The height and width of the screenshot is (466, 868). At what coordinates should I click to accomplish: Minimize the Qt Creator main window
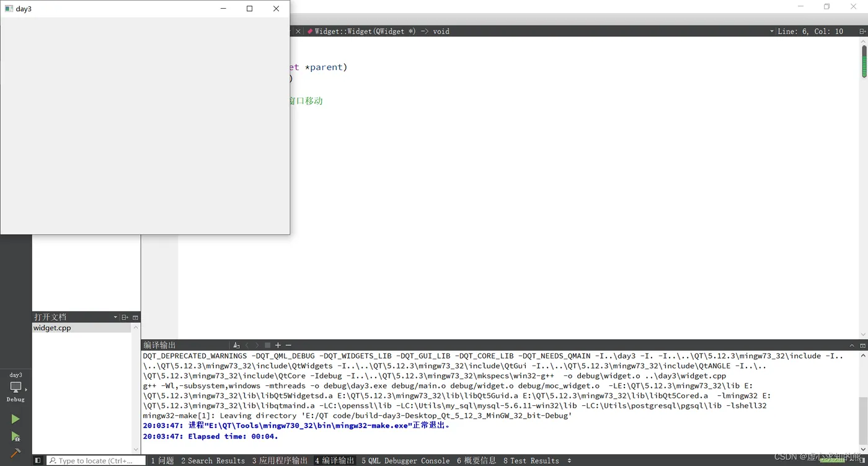(800, 6)
